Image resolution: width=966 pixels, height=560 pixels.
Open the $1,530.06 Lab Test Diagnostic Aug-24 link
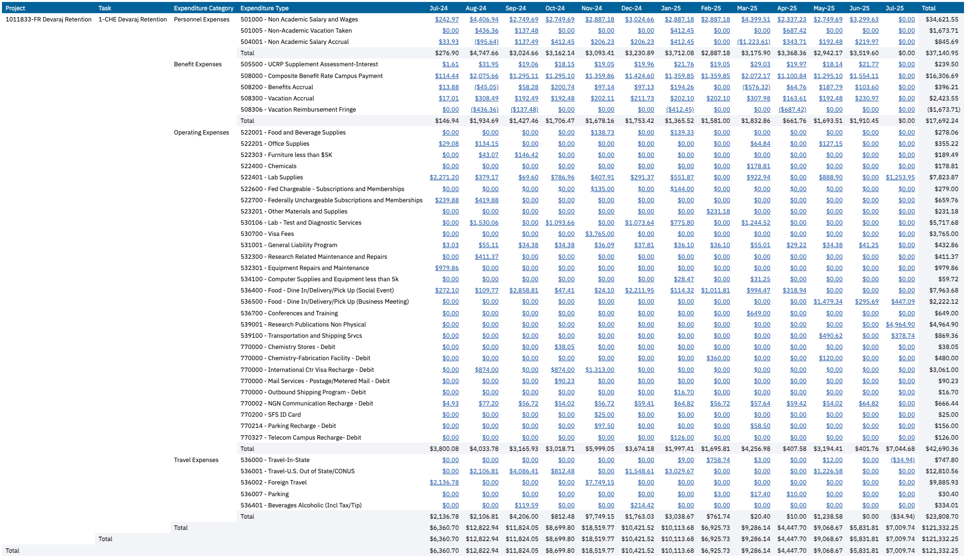point(484,223)
